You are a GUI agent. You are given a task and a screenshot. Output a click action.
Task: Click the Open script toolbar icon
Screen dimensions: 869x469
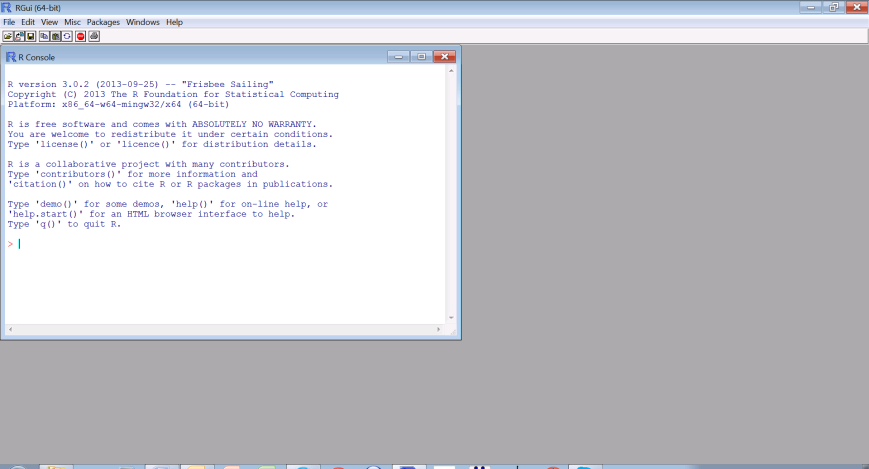[7, 36]
